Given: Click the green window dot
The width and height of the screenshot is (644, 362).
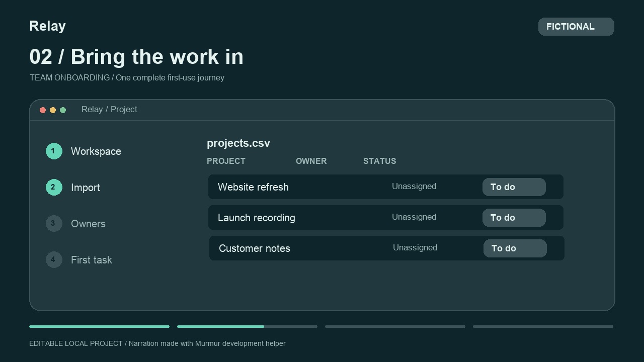Looking at the screenshot, I should click(63, 110).
